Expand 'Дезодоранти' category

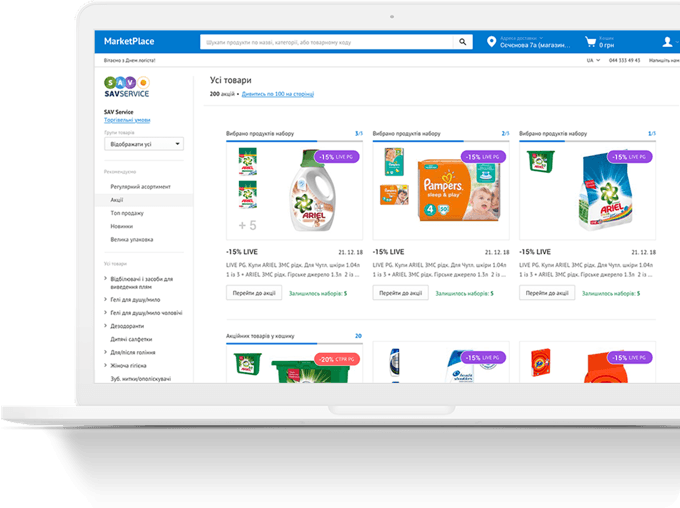point(105,326)
